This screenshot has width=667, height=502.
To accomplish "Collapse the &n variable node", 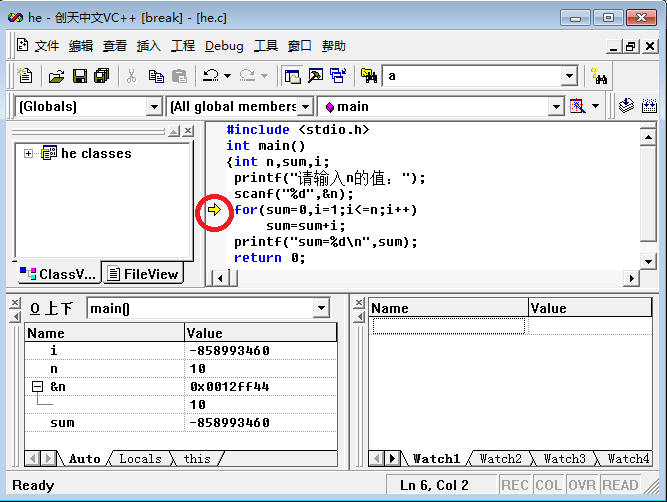I will tap(37, 386).
